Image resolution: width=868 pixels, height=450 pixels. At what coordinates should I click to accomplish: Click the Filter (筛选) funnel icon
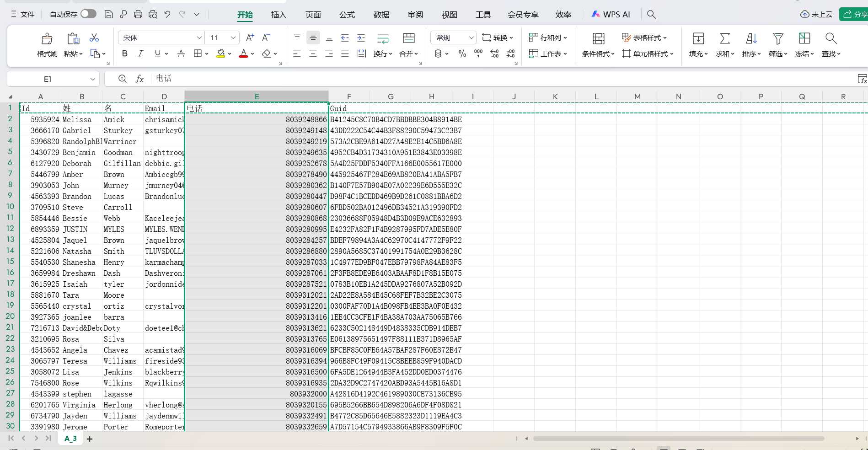point(778,38)
